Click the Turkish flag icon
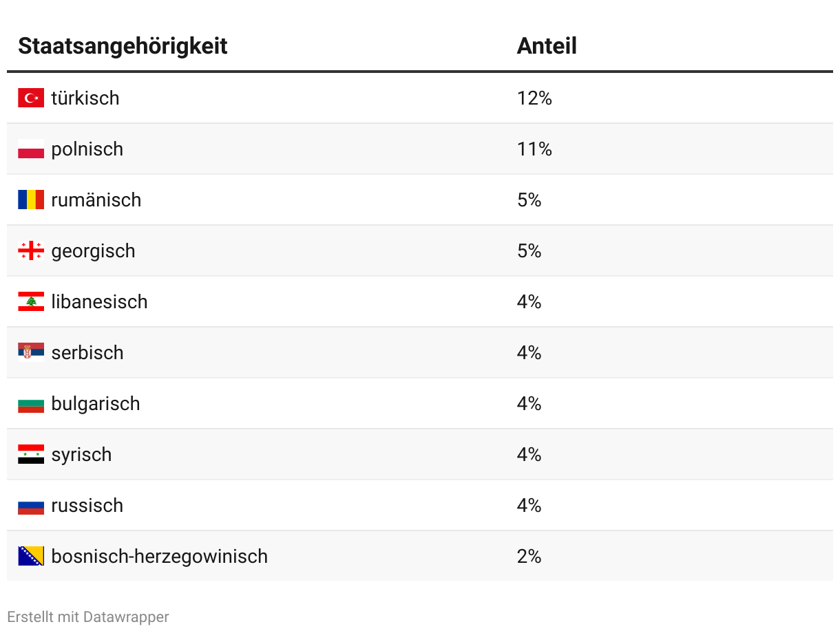Screen dimensions: 840x633 (x=31, y=98)
